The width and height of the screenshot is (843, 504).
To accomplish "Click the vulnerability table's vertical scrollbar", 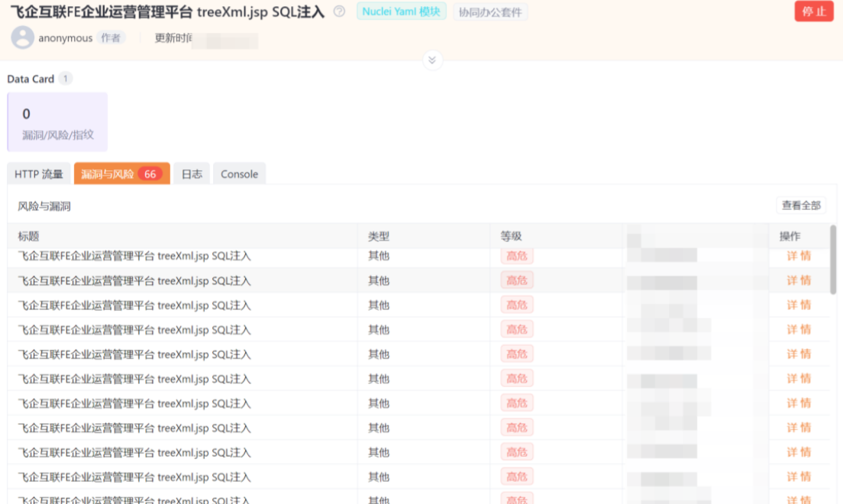I will coord(833,260).
